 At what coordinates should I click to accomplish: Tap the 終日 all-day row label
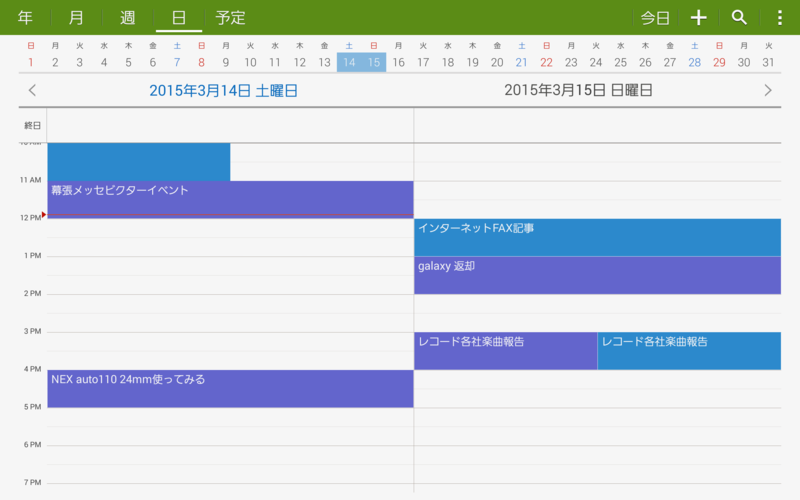click(32, 126)
